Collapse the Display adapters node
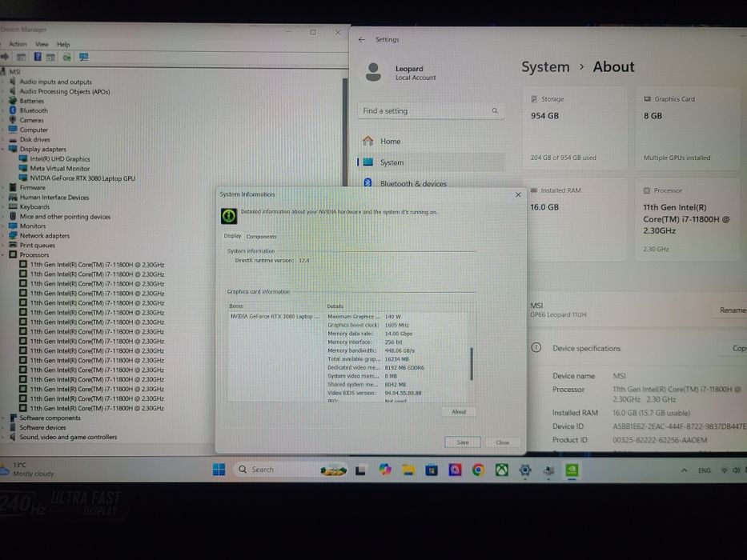 (x=3, y=149)
